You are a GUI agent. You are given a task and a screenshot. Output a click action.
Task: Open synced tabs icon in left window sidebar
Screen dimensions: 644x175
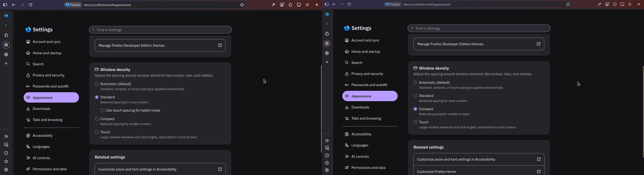(6, 145)
